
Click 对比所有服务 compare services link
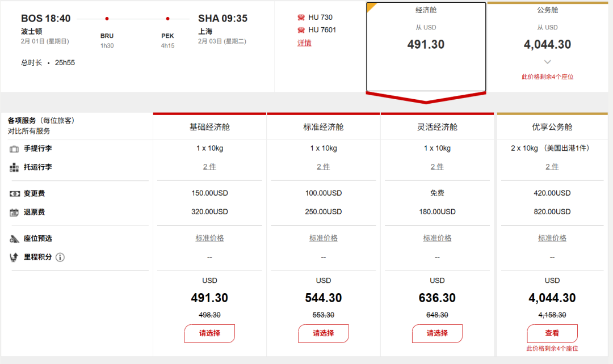[x=29, y=131]
